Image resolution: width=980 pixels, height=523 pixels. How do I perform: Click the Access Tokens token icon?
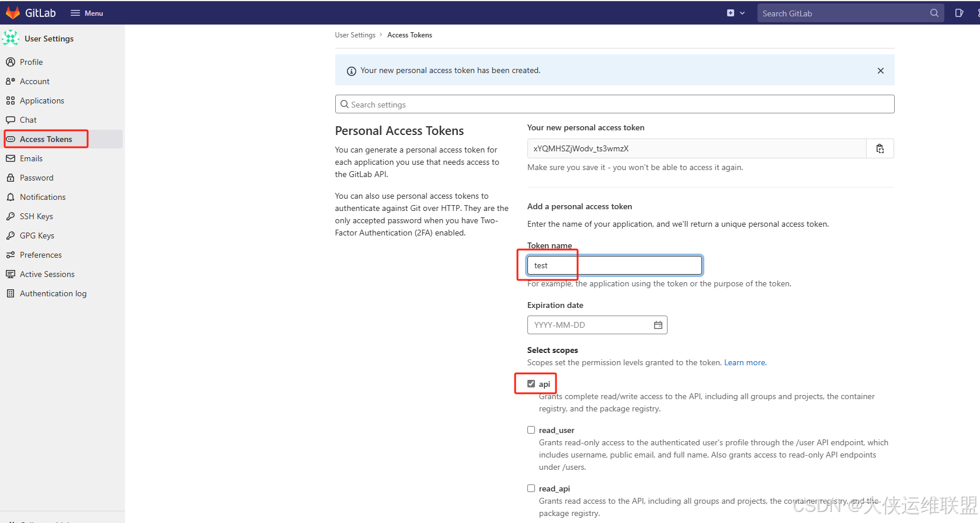coord(11,139)
